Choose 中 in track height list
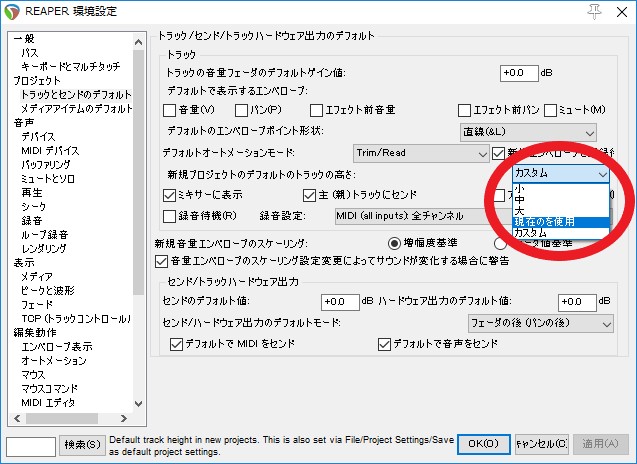 pyautogui.click(x=561, y=200)
